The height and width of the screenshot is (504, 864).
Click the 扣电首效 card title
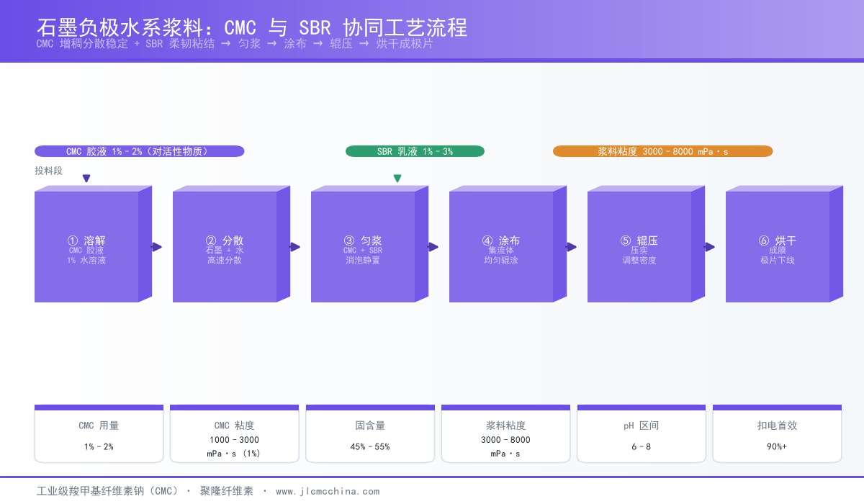pyautogui.click(x=777, y=426)
